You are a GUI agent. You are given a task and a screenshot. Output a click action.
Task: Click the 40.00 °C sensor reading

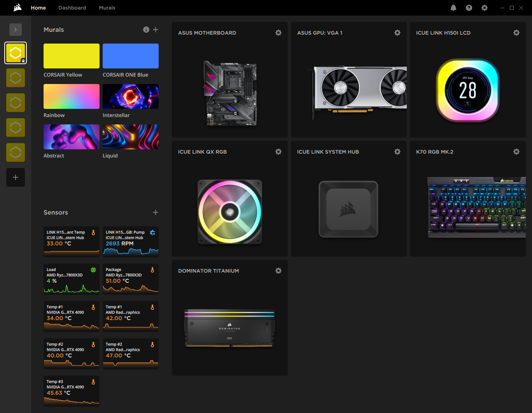pos(59,355)
